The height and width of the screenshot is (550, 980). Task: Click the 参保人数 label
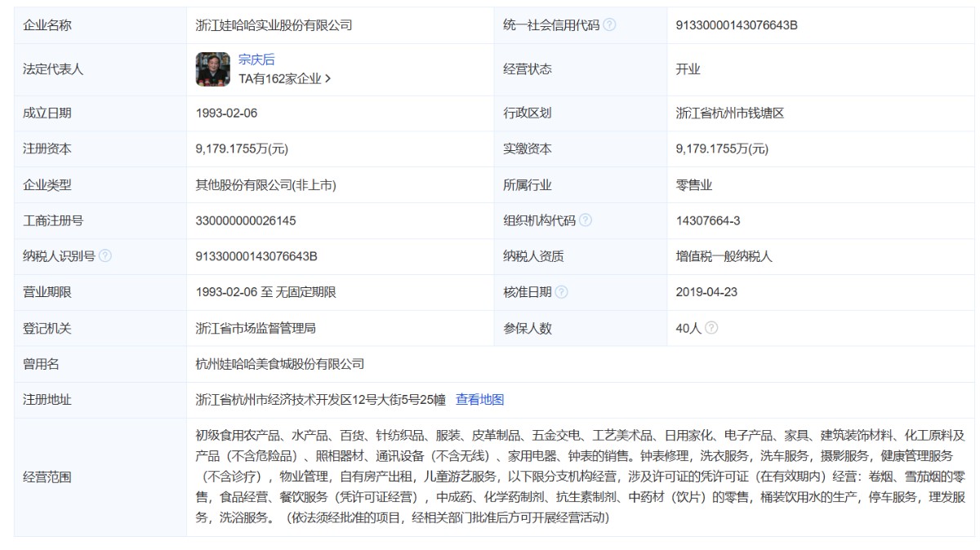[x=528, y=328]
